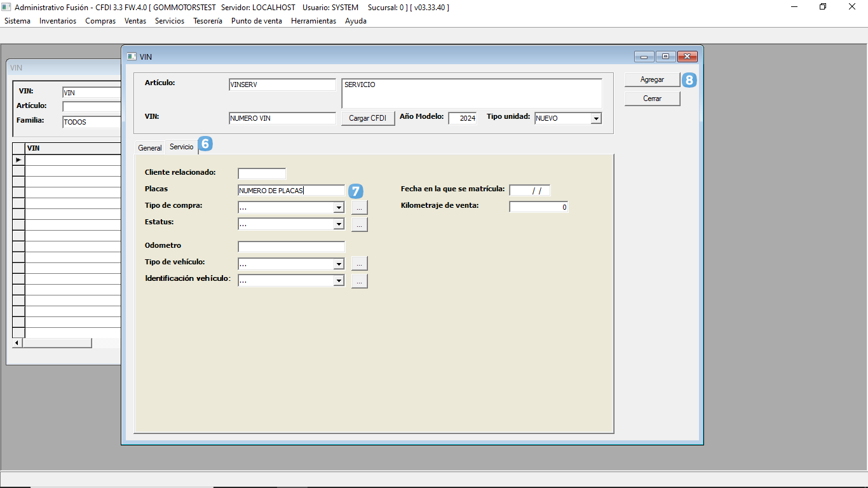Screen dimensions: 868x488
Task: Maximize the VIN dialog window
Action: [x=665, y=57]
